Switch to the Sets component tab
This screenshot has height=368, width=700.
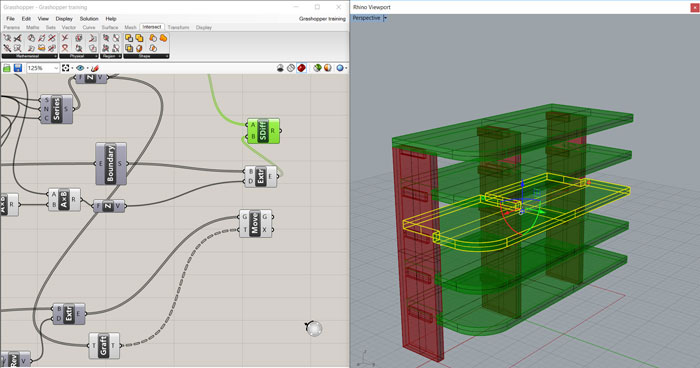pyautogui.click(x=50, y=27)
